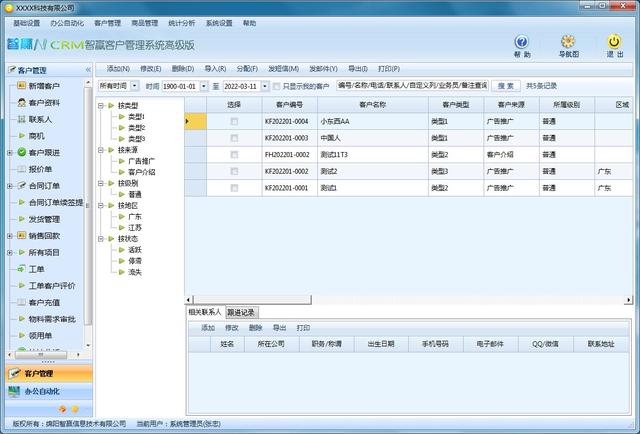The height and width of the screenshot is (434, 640).
Task: Expand the 客户跟进 sidebar node
Action: pos(9,152)
